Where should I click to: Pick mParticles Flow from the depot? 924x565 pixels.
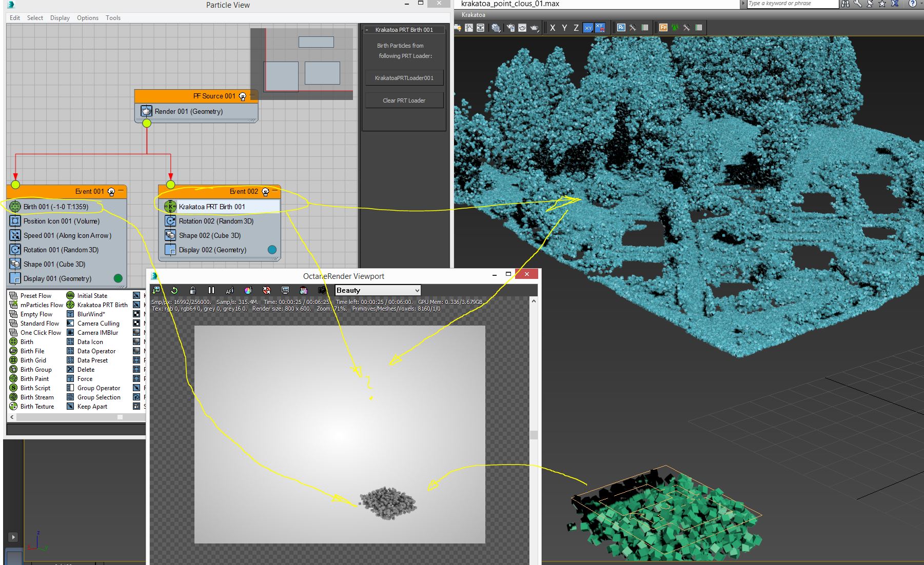42,305
